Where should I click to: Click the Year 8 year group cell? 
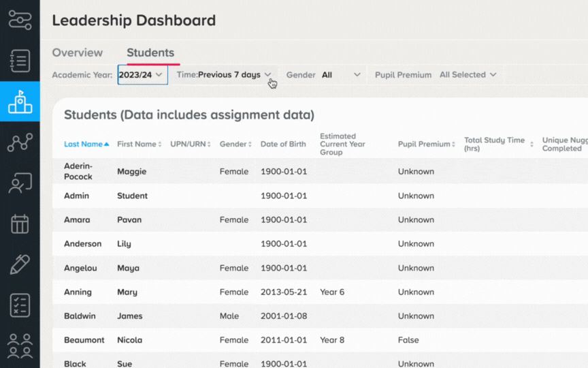332,340
